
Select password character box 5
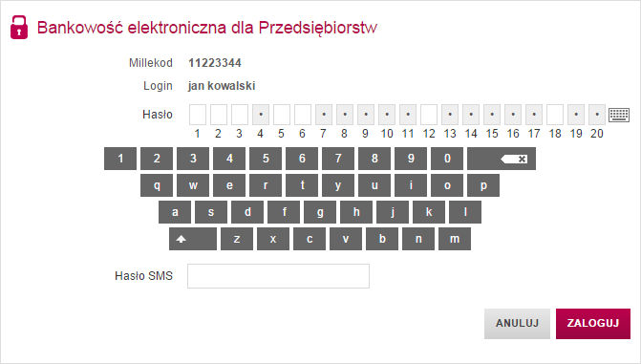(x=282, y=115)
